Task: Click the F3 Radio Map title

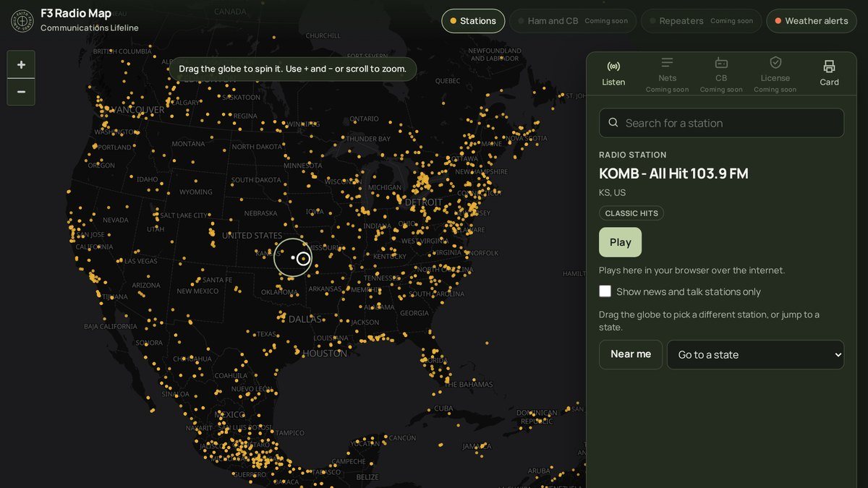Action: [76, 13]
